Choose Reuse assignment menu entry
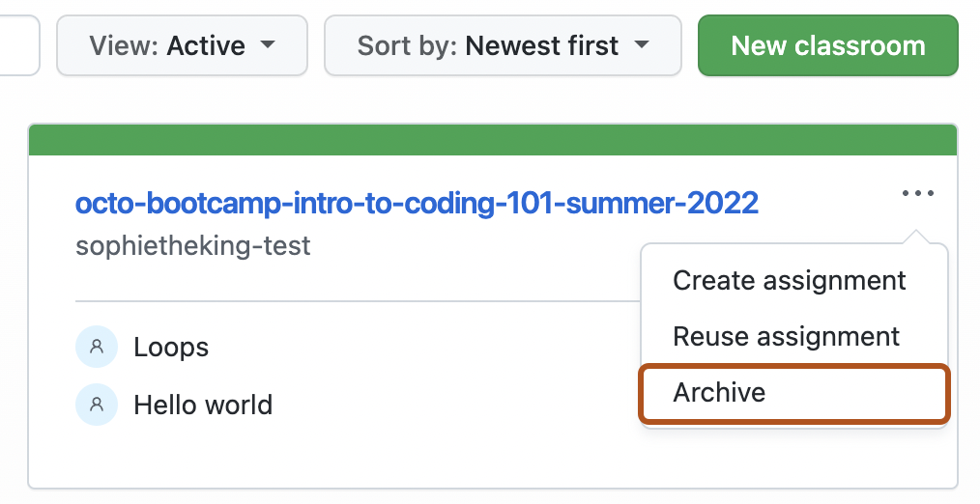This screenshot has width=980, height=504. [787, 337]
